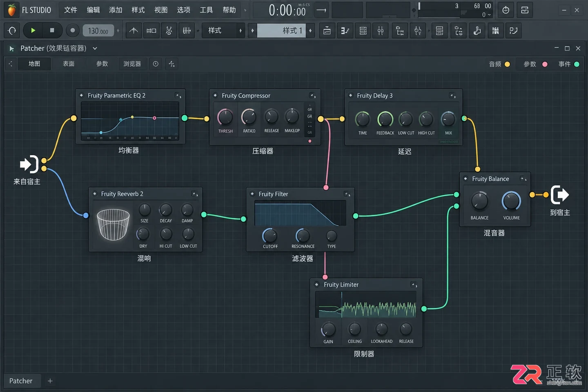Toggle Fruity Filter enable dot
Screen dimensions: 588x392
252,194
